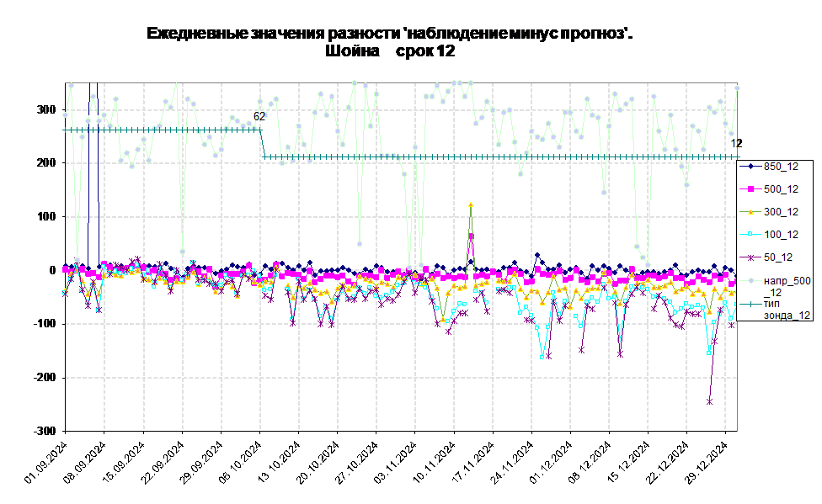Screen dimensions: 822x504
Task: Click the 300_12 legend marker
Action: pyautogui.click(x=750, y=212)
